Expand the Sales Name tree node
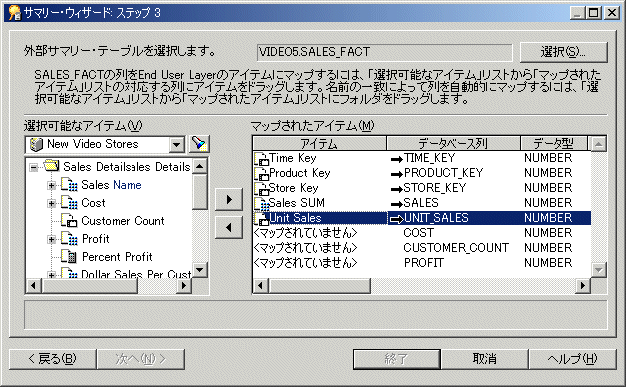Screen dimensions: 626x387 point(51,185)
